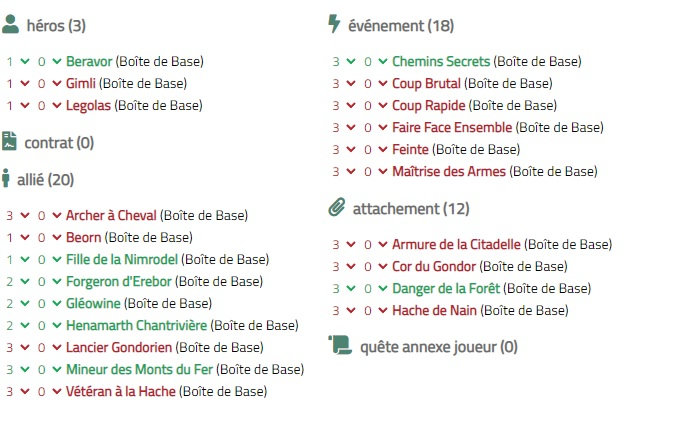Click the Mineur des Monts du Fer link
This screenshot has height=438, width=673.
click(x=139, y=369)
